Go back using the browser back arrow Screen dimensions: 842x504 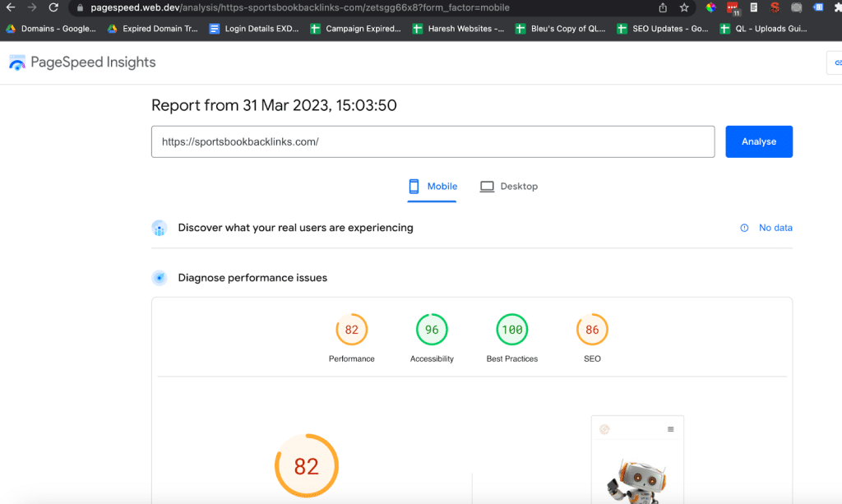[11, 7]
